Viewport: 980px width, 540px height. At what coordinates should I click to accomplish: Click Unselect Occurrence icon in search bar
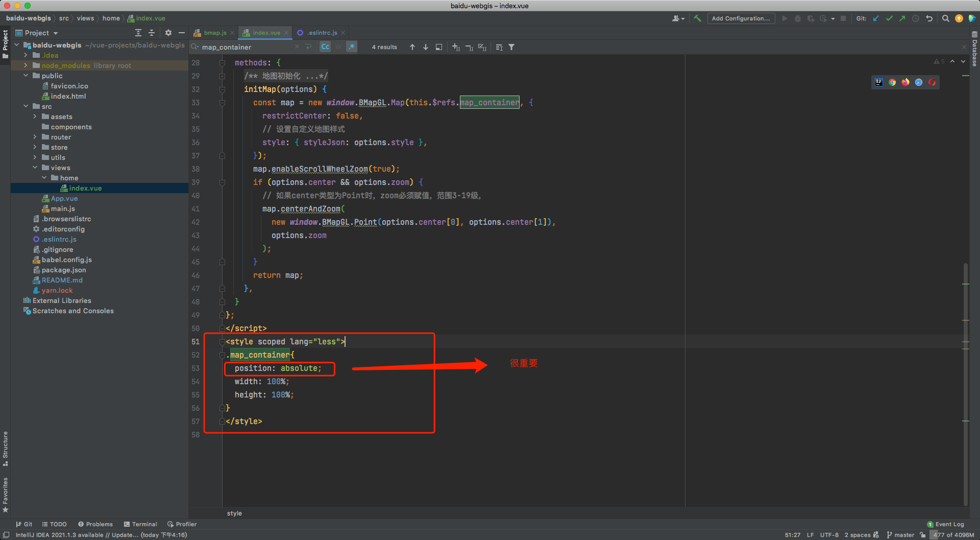(x=469, y=47)
